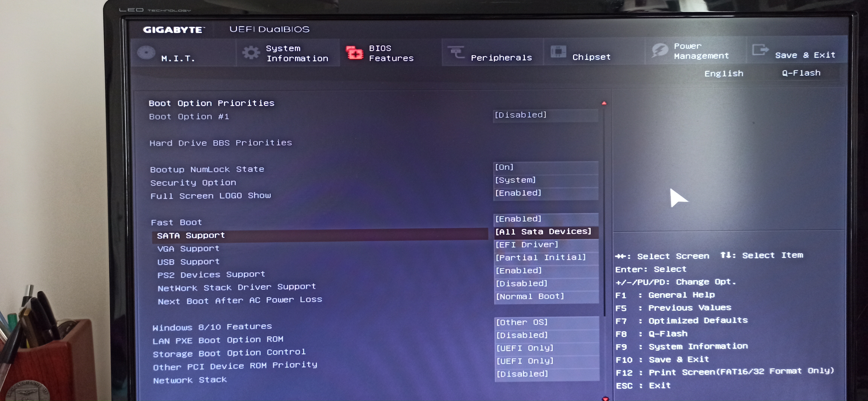
Task: Click the Peripherals connector icon
Action: point(456,52)
